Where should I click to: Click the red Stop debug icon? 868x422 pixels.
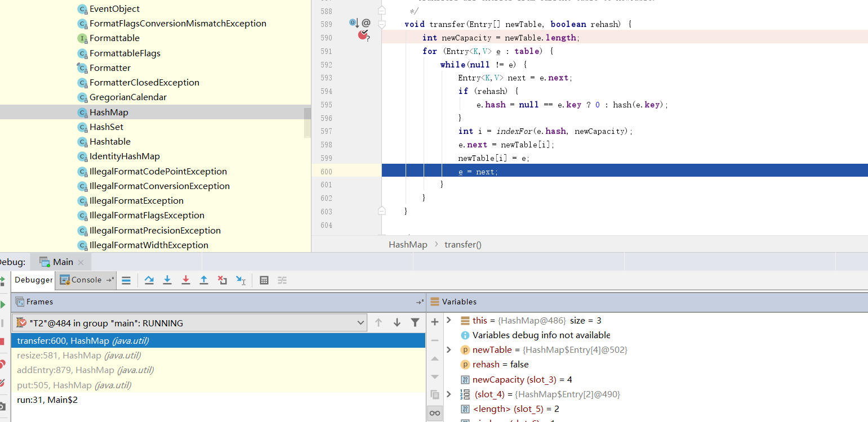point(2,342)
